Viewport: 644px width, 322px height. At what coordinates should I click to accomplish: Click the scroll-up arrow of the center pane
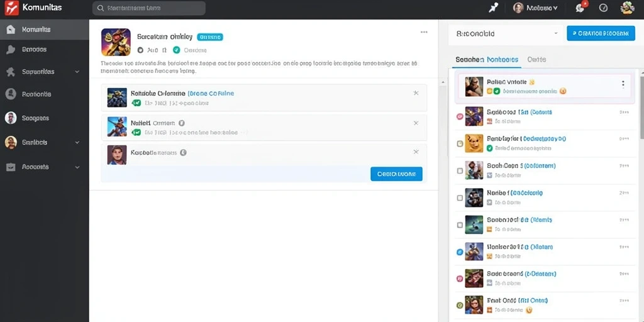443,82
